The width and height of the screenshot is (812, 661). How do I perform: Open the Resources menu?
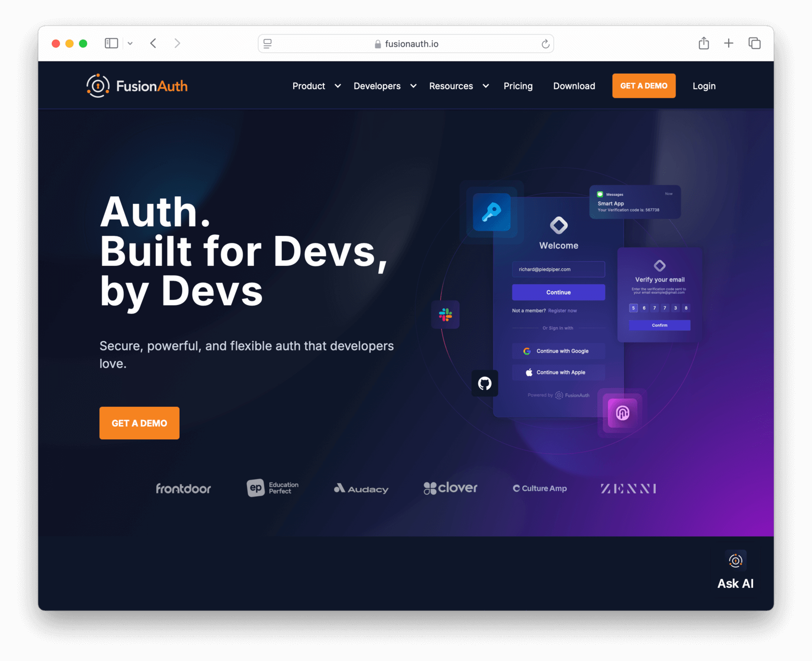pyautogui.click(x=451, y=86)
